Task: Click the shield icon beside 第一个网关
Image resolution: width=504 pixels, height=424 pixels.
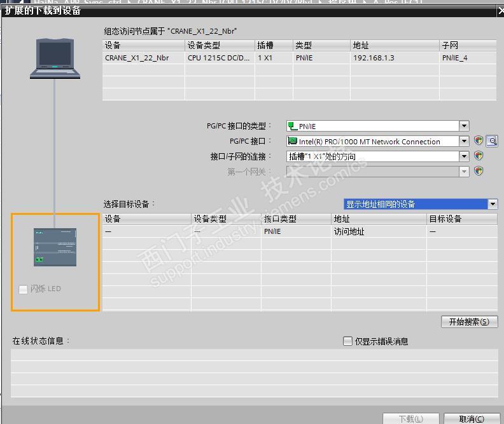Action: [x=479, y=171]
